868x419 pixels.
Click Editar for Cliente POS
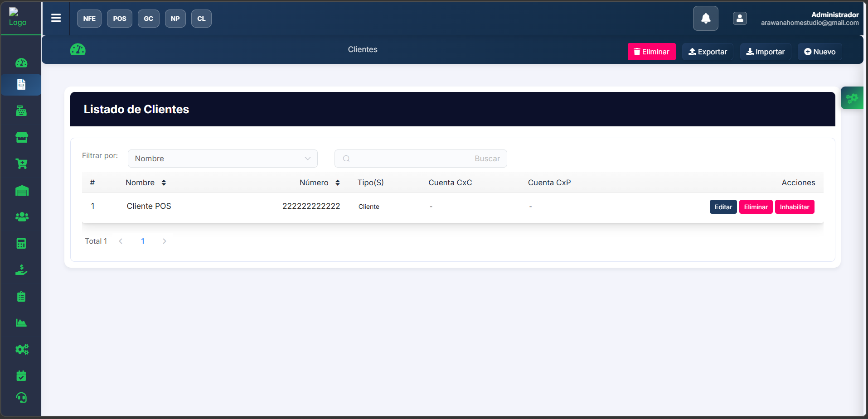click(x=723, y=207)
